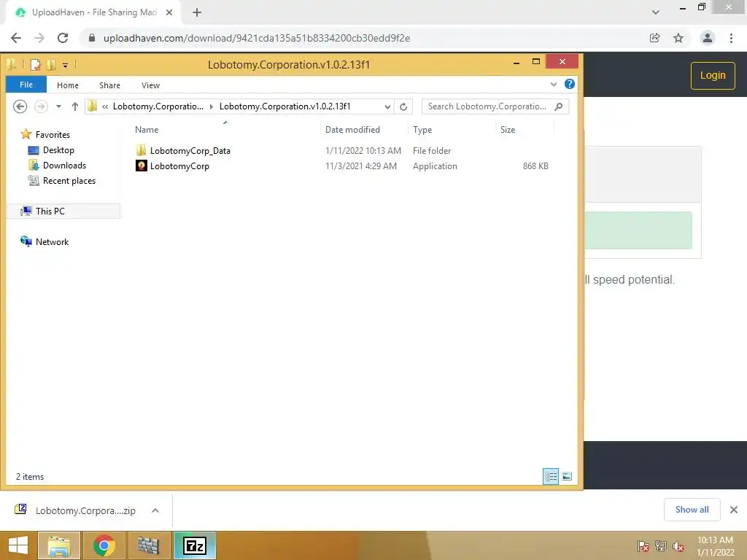Sort files by the Type column

point(422,130)
